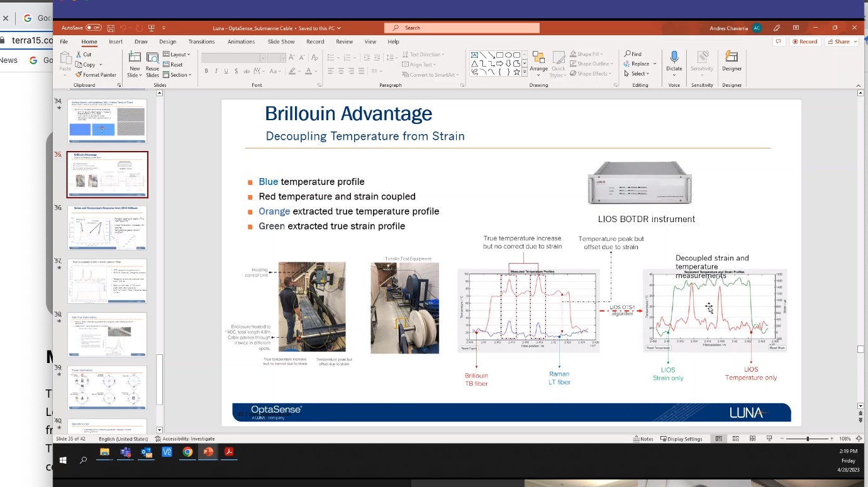Switch to the Transitions tab
Viewport: 868px width, 487px height.
point(201,42)
